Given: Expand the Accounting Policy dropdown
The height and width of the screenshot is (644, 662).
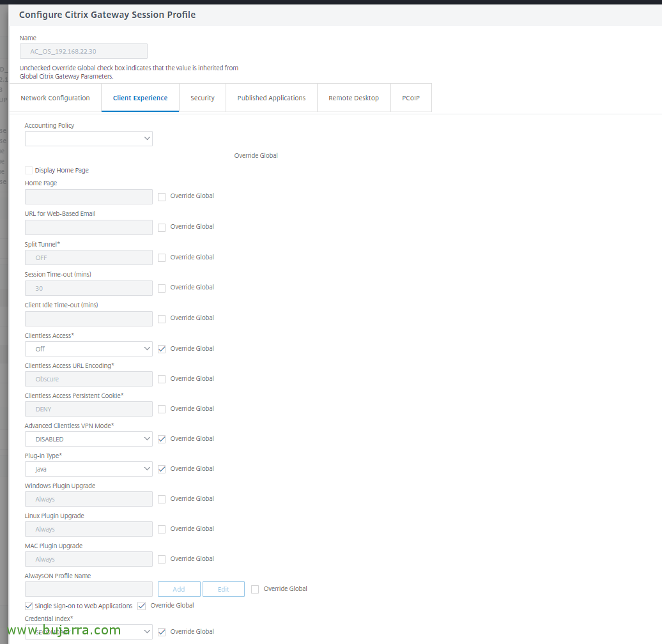Looking at the screenshot, I should [89, 139].
